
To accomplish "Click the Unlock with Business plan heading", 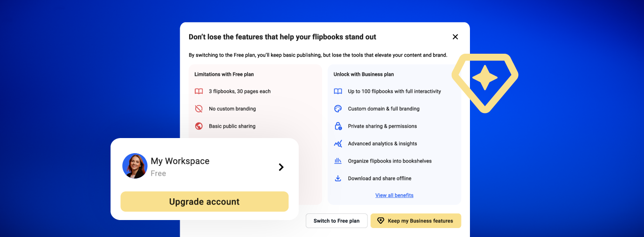I will coord(364,74).
